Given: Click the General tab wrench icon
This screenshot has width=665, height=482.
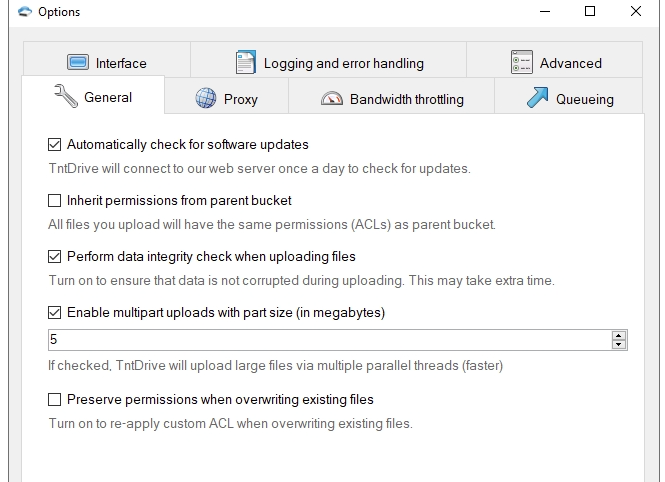Looking at the screenshot, I should click(65, 97).
